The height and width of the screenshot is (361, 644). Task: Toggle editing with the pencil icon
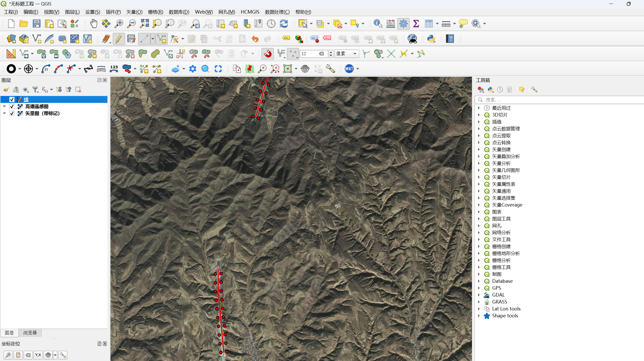119,39
